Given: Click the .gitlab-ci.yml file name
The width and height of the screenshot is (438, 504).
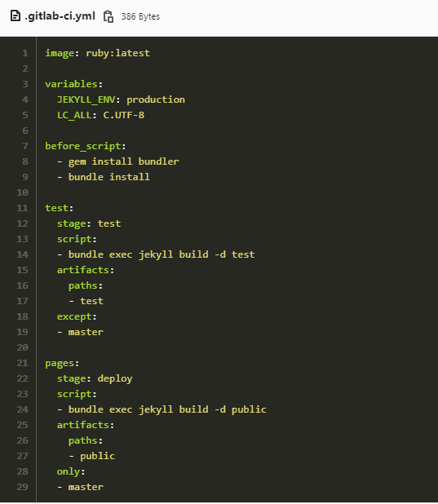Looking at the screenshot, I should 60,16.
